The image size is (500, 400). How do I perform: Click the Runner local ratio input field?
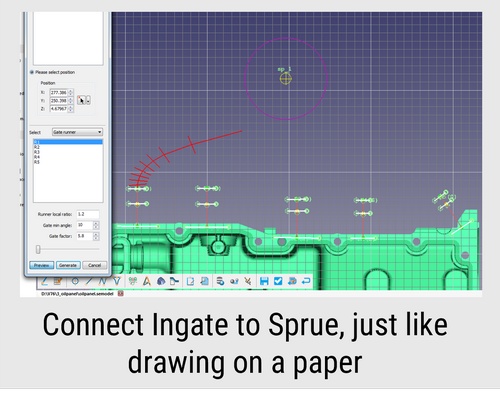point(88,214)
